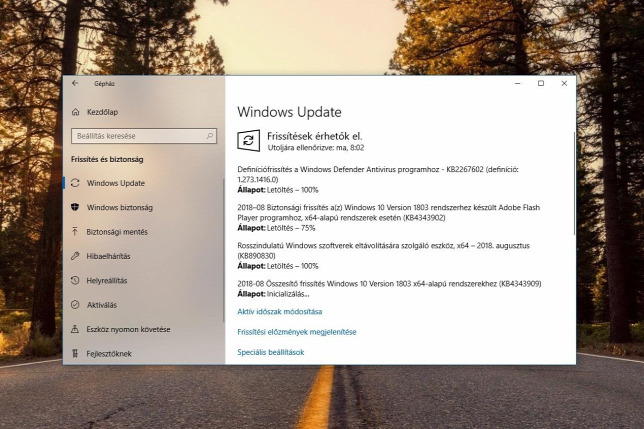
Task: Click the Fejlesztőknek tools icon
Action: coord(75,353)
